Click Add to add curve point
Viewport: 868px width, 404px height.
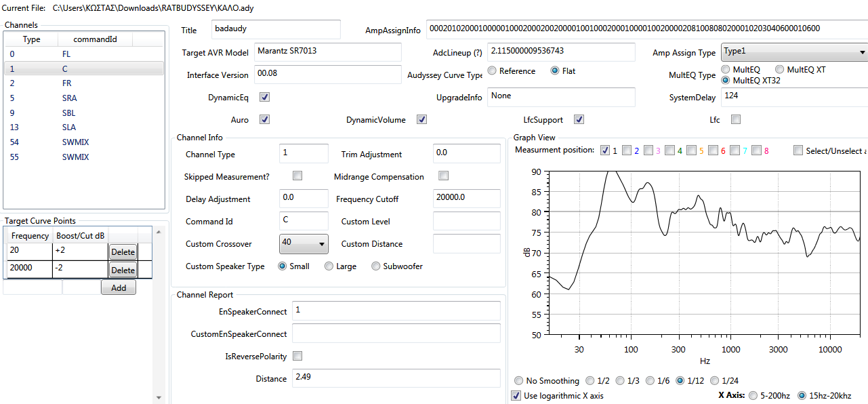coord(118,287)
